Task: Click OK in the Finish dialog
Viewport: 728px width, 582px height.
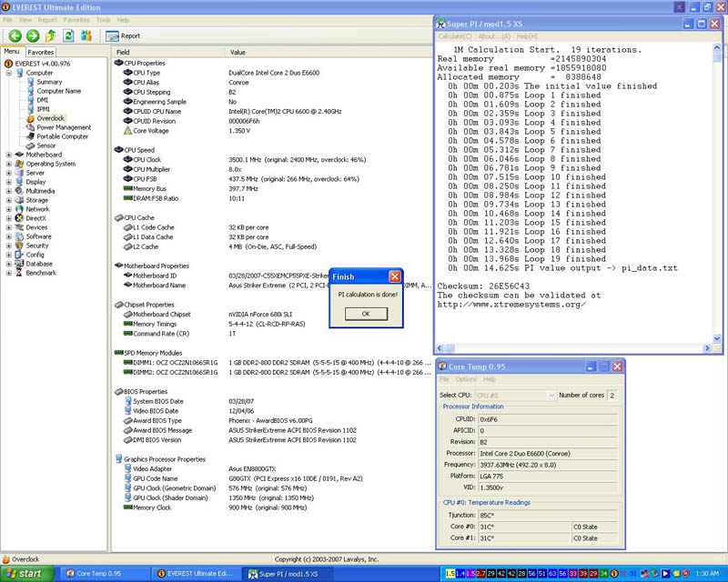Action: (366, 314)
